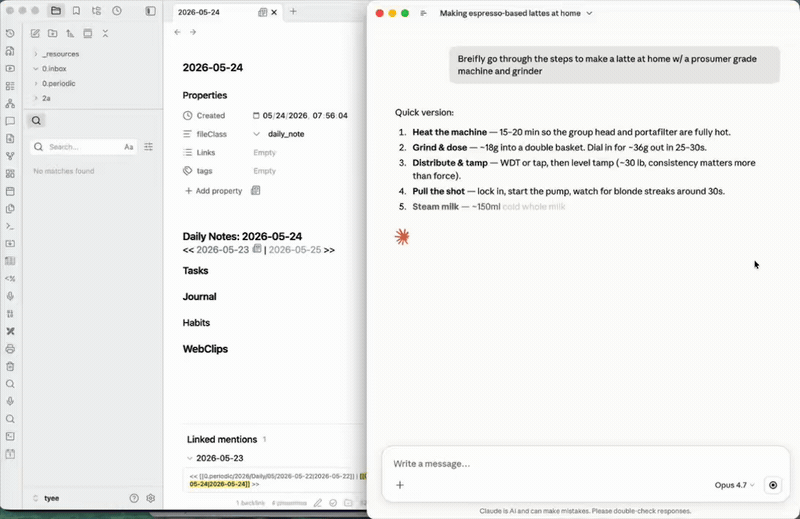The width and height of the screenshot is (800, 519).
Task: Create a new note in Obsidian
Action: [35, 33]
